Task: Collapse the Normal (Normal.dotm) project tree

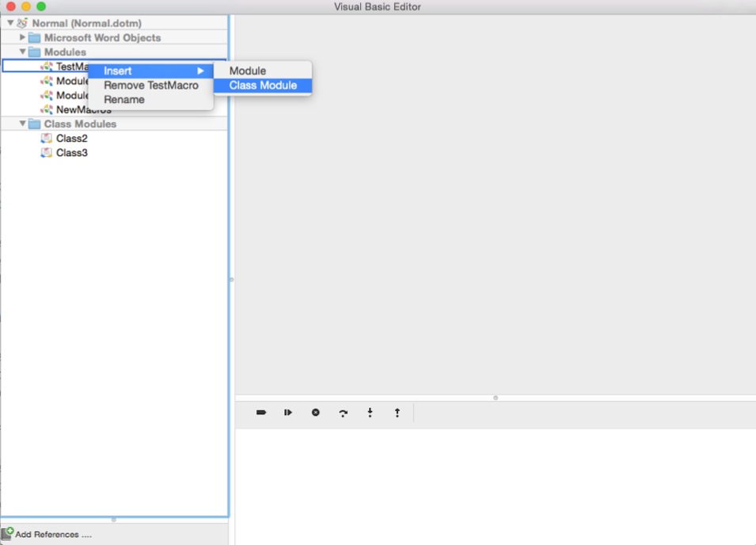Action: pyautogui.click(x=10, y=23)
